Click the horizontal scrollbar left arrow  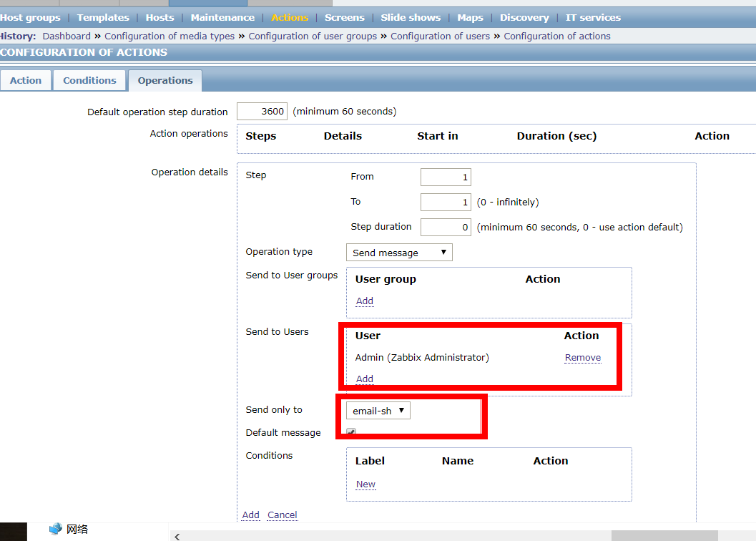(177, 536)
